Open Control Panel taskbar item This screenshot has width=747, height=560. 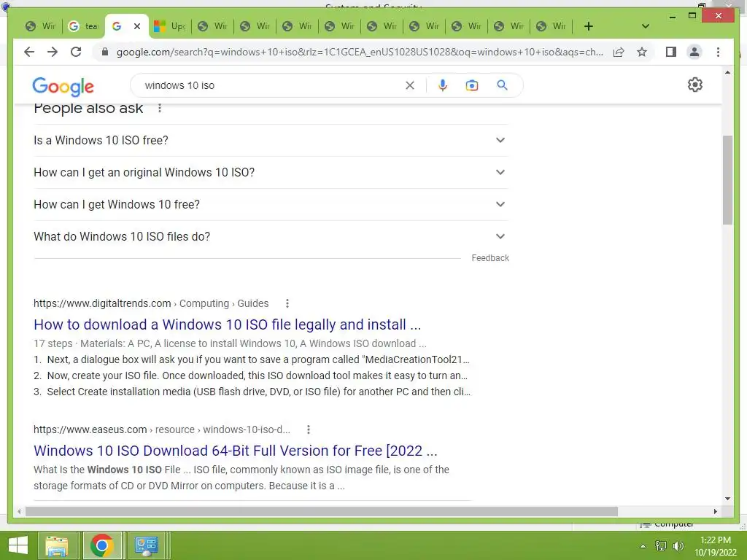point(146,545)
